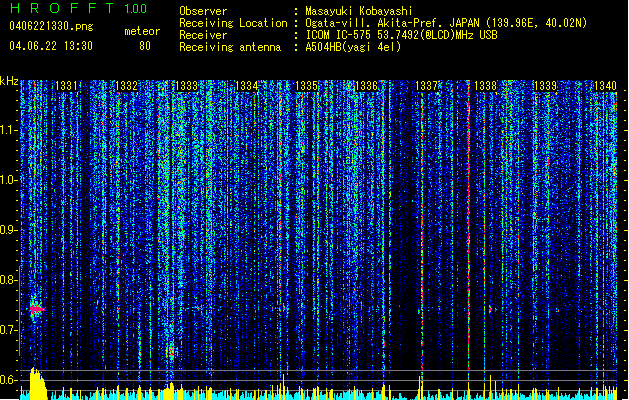Click the Receiving Location label
Screen dimensions: 629x400
coord(233,23)
